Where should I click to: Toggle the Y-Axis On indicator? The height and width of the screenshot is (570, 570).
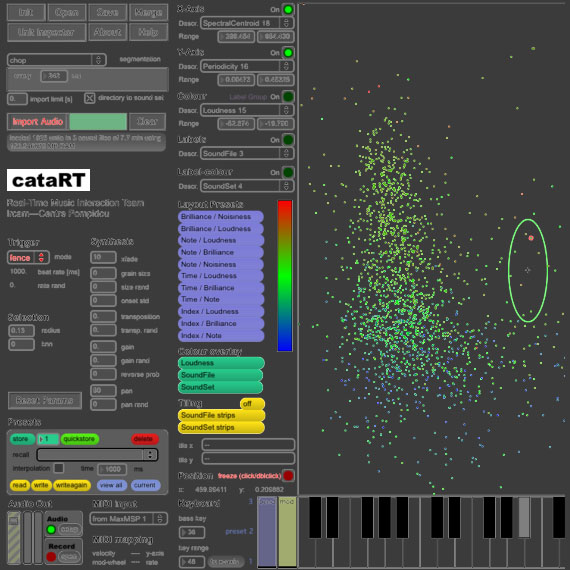tap(288, 53)
